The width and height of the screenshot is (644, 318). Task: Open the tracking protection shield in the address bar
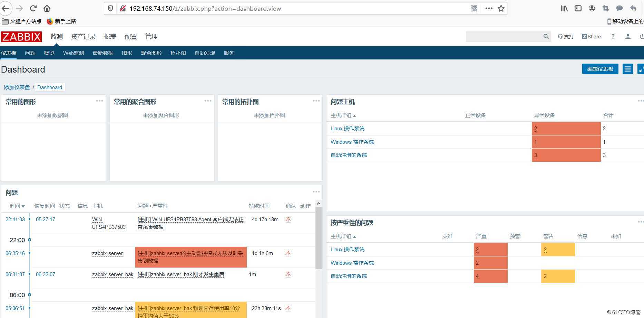110,8
